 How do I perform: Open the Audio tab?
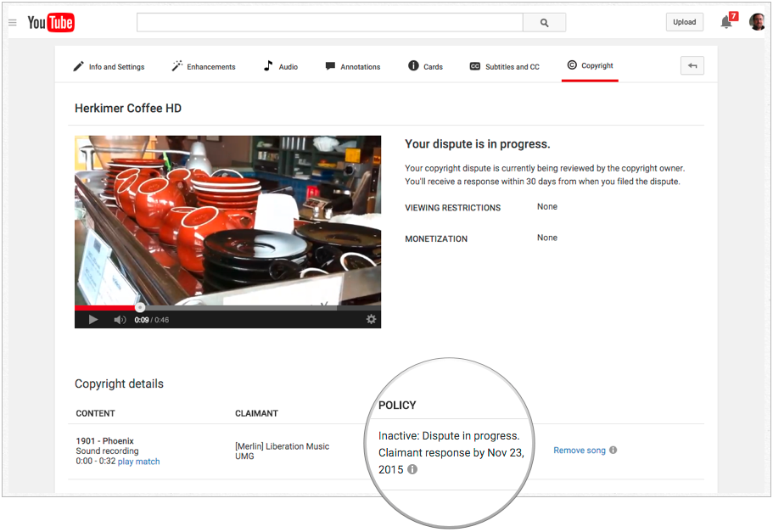point(280,65)
